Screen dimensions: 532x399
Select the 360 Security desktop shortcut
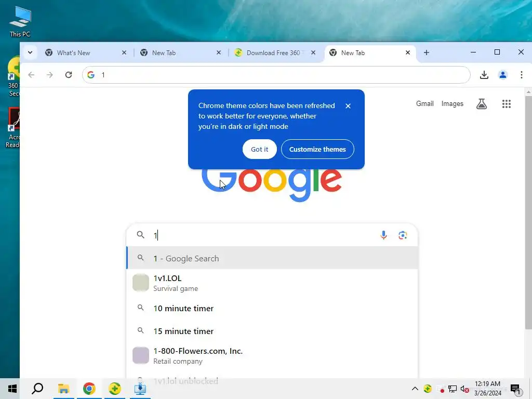(13, 76)
